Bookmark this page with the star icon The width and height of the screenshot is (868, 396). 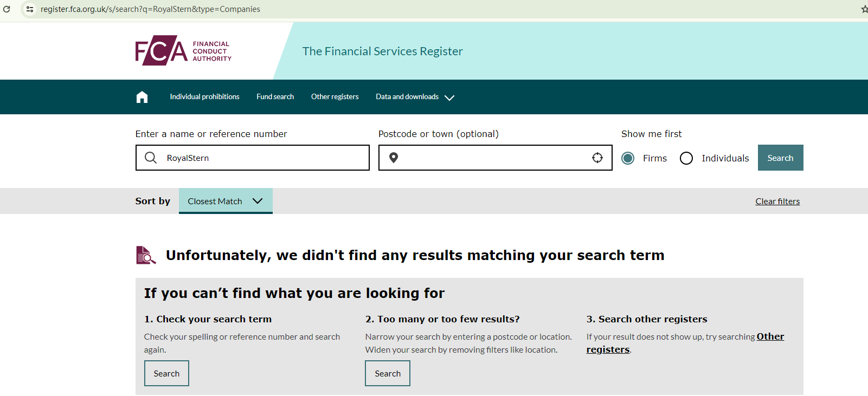click(864, 9)
